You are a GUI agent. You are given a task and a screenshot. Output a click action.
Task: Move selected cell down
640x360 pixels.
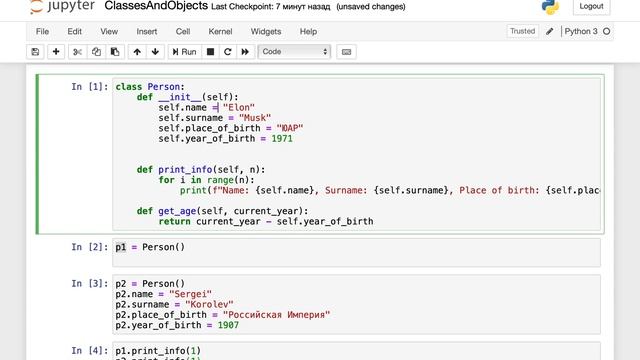pos(155,52)
